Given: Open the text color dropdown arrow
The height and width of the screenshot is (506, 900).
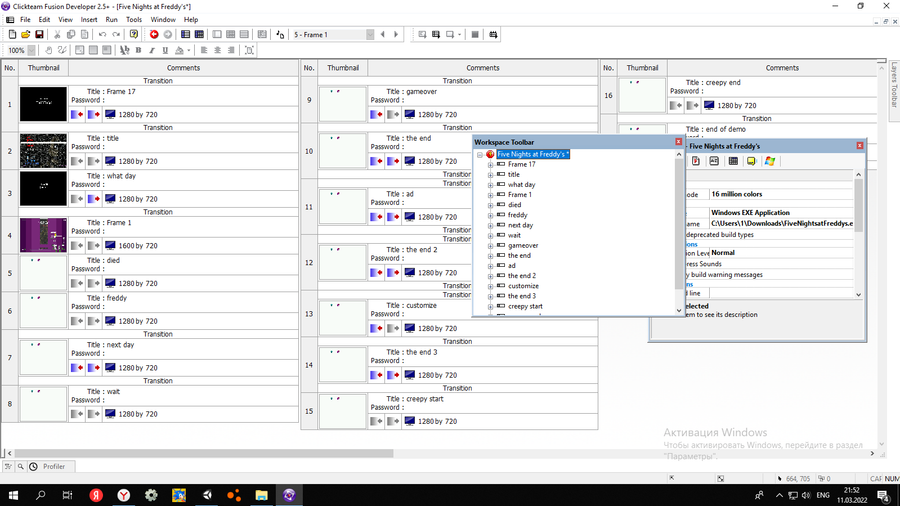Looking at the screenshot, I should coord(189,50).
